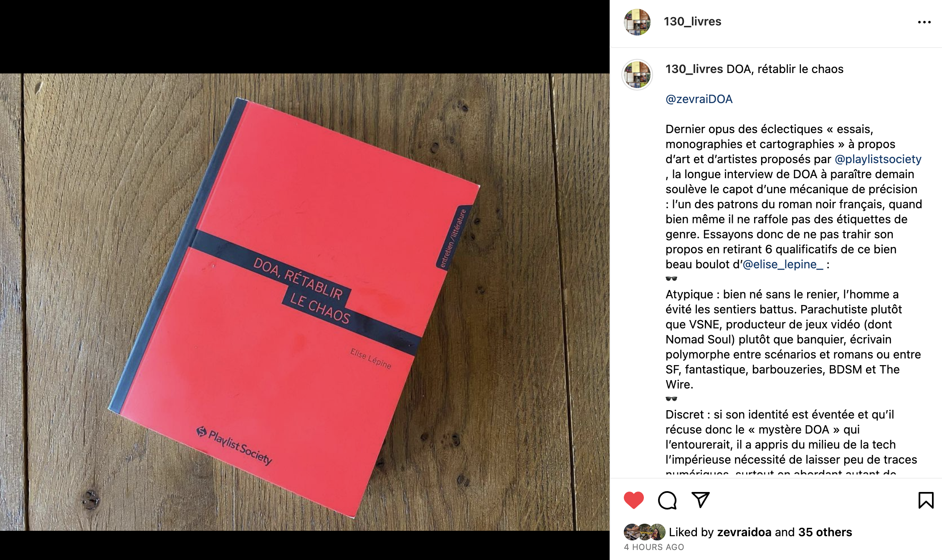Click the caption's 130_livres profile picture
The height and width of the screenshot is (560, 942).
coord(637,75)
